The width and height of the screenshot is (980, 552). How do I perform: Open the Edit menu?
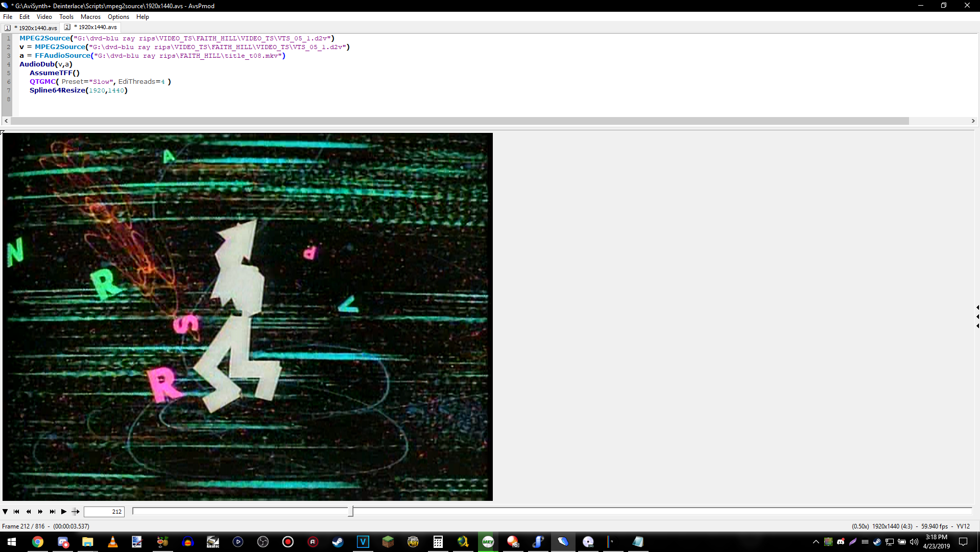[25, 17]
